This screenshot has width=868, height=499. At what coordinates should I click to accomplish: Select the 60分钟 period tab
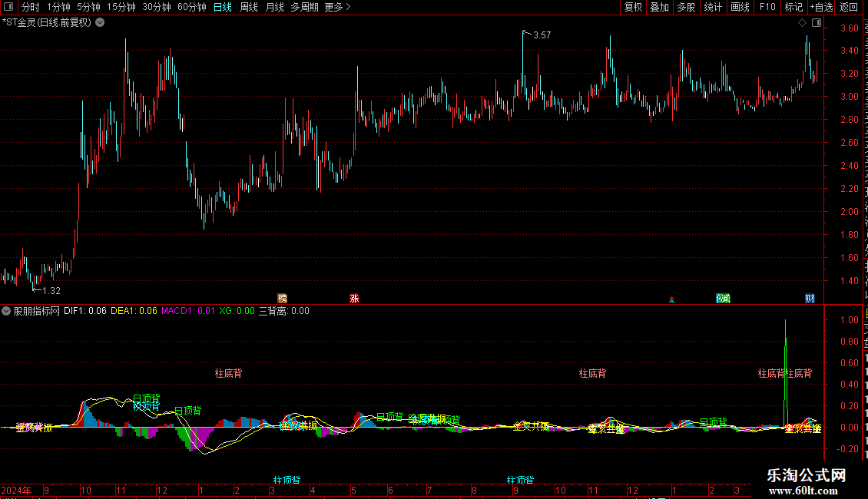[192, 7]
